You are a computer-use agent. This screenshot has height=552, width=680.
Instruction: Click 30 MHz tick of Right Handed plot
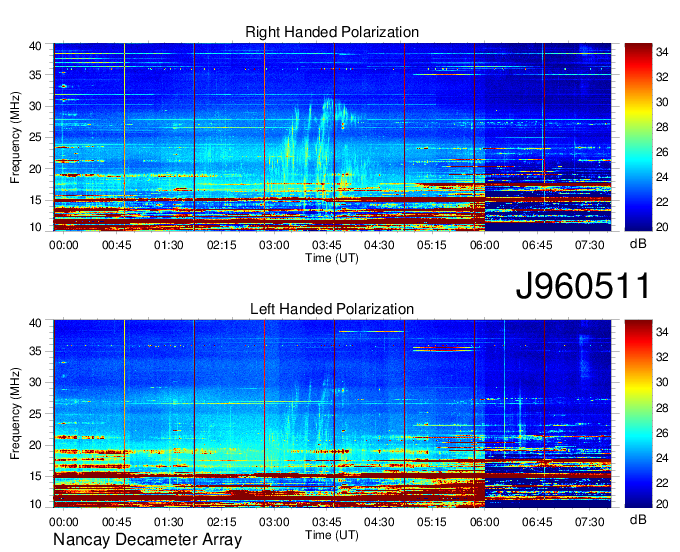point(35,106)
